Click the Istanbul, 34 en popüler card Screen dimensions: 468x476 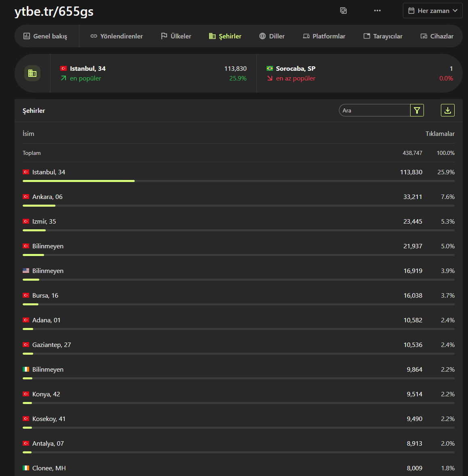pos(154,73)
